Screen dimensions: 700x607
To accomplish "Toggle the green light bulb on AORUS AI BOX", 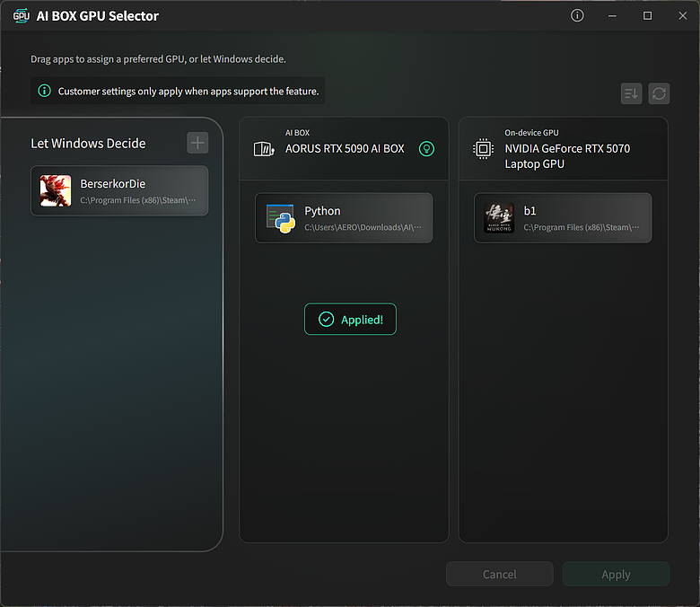I will (426, 149).
